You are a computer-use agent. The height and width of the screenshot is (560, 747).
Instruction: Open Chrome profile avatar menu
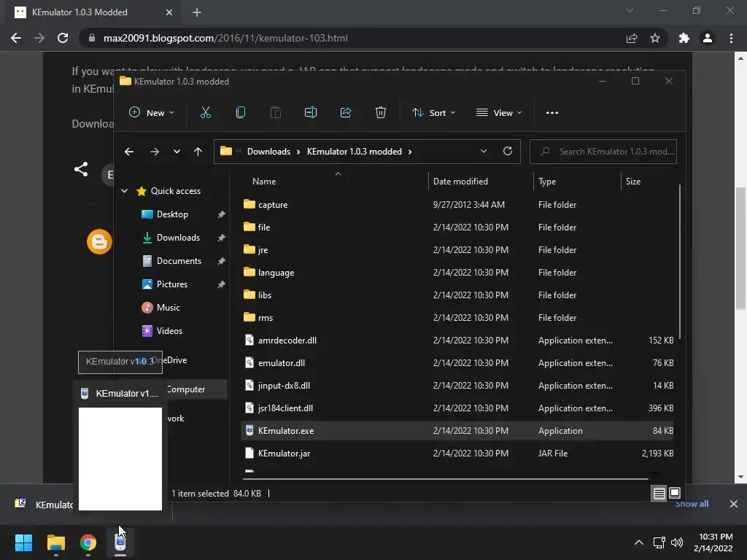(x=708, y=38)
